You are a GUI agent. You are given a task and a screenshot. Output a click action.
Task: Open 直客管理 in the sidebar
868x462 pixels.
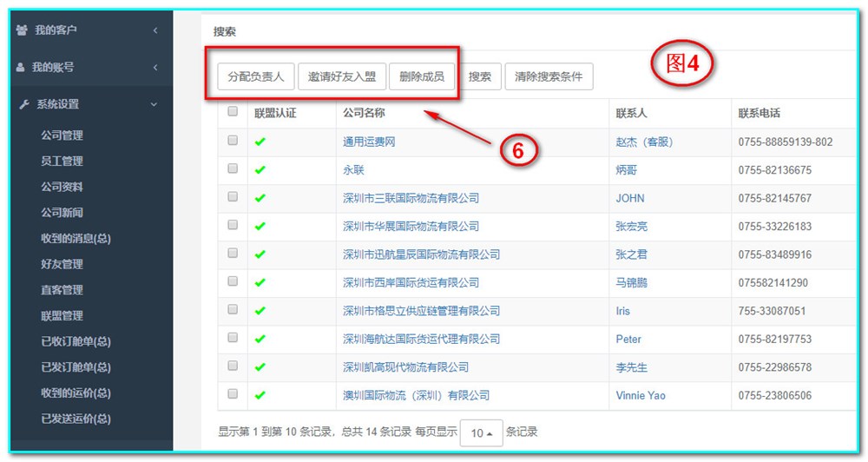62,290
